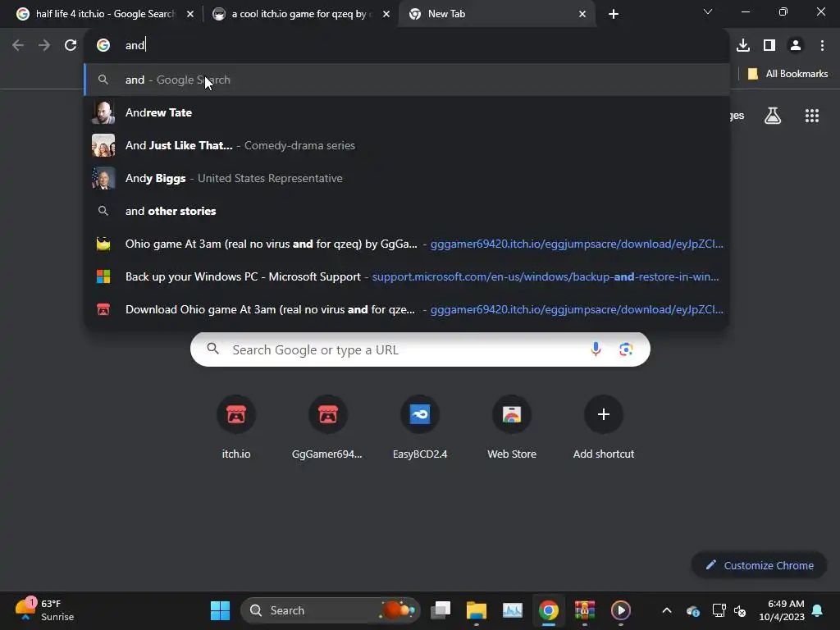Open media player taskbar icon
The width and height of the screenshot is (840, 630).
pyautogui.click(x=620, y=610)
